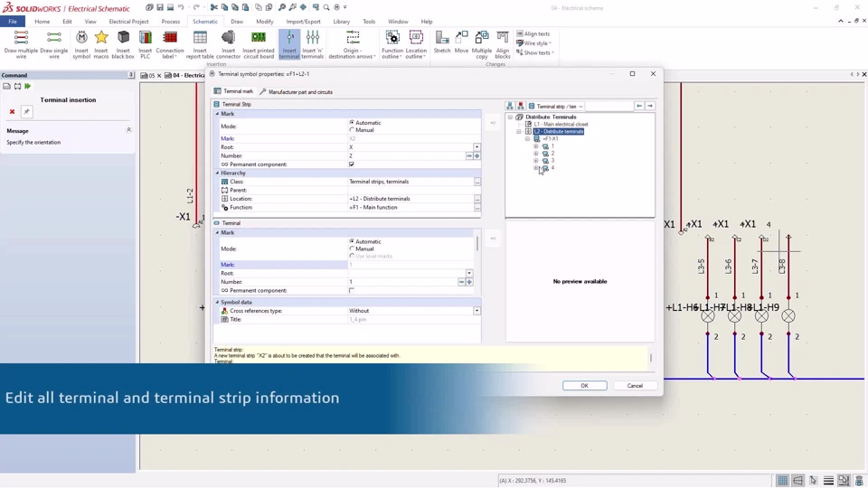Screen dimensions: 868x488
Task: Select L1 - Main electrical closet tree item
Action: 561,125
